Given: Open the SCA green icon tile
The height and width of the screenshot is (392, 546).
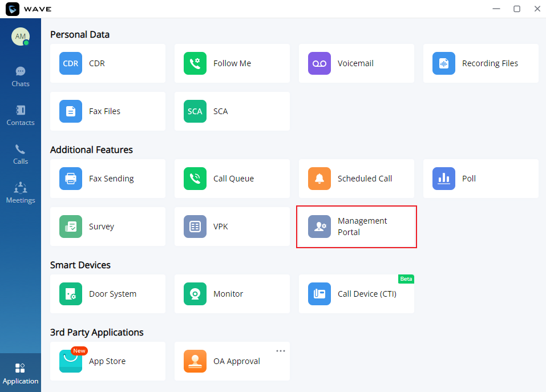Looking at the screenshot, I should [x=195, y=111].
